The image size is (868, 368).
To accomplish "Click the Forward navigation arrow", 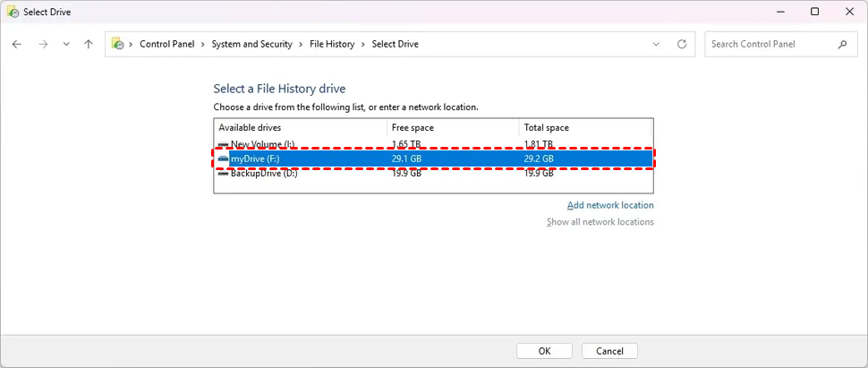I will 42,44.
